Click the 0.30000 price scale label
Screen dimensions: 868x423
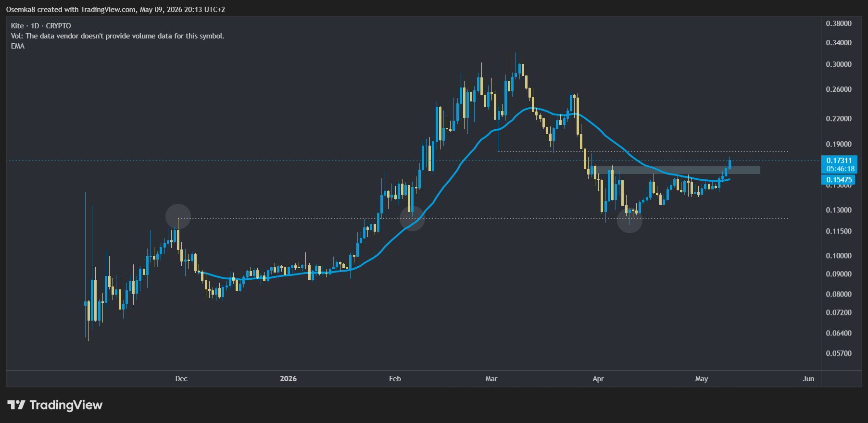pyautogui.click(x=839, y=64)
